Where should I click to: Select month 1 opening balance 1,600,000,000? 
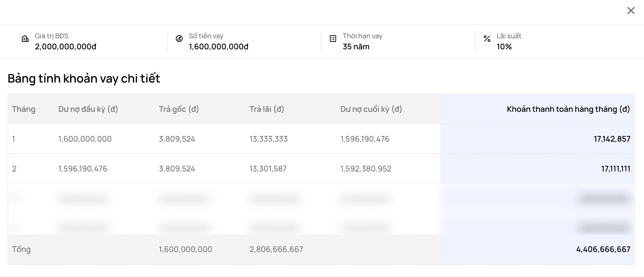click(x=85, y=139)
